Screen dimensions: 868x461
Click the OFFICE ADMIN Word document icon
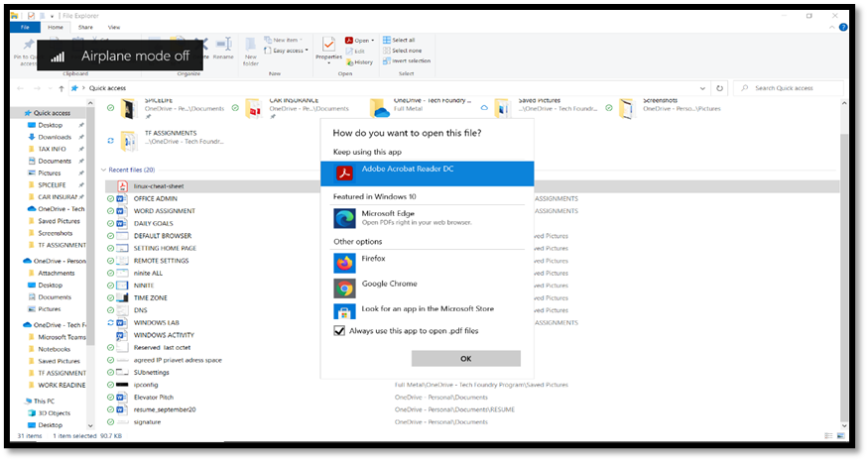click(x=122, y=198)
